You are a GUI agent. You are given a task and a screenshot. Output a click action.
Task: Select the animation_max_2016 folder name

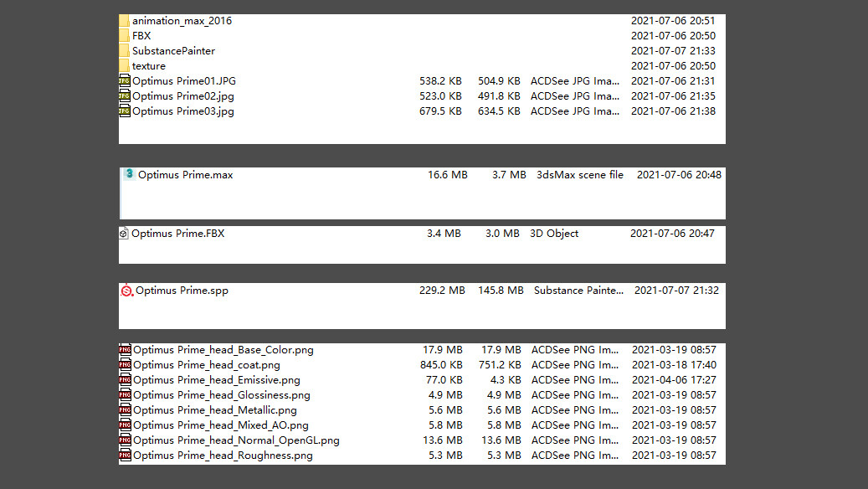tap(182, 21)
